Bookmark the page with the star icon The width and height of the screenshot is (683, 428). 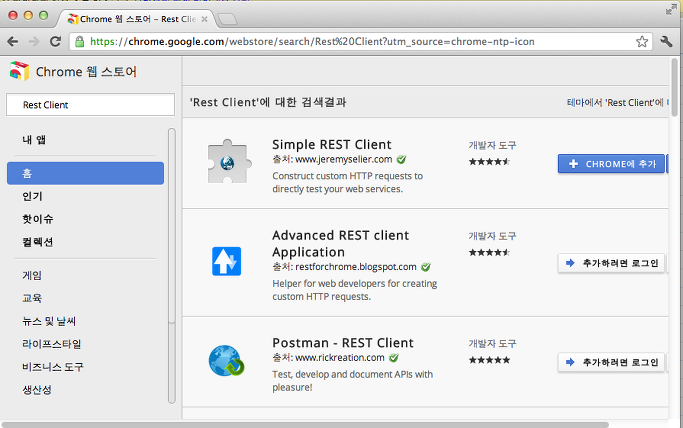click(642, 42)
